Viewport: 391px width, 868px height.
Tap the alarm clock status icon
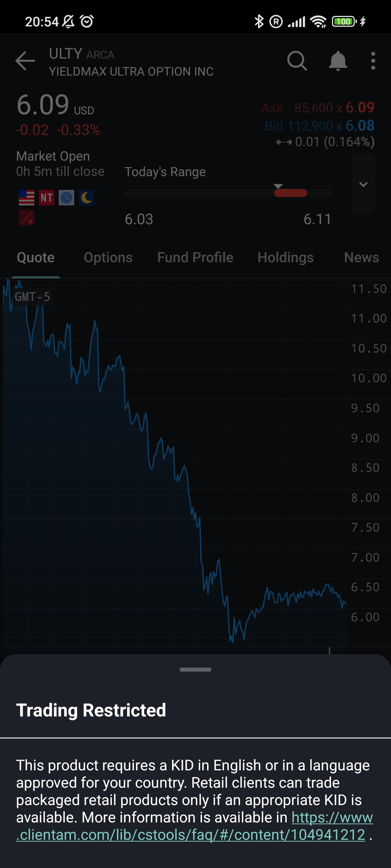coord(87,21)
